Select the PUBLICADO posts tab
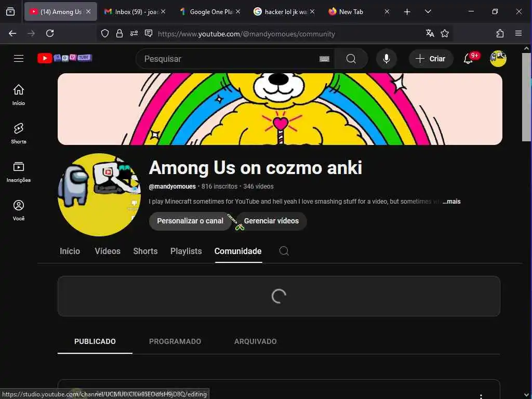 coord(95,341)
